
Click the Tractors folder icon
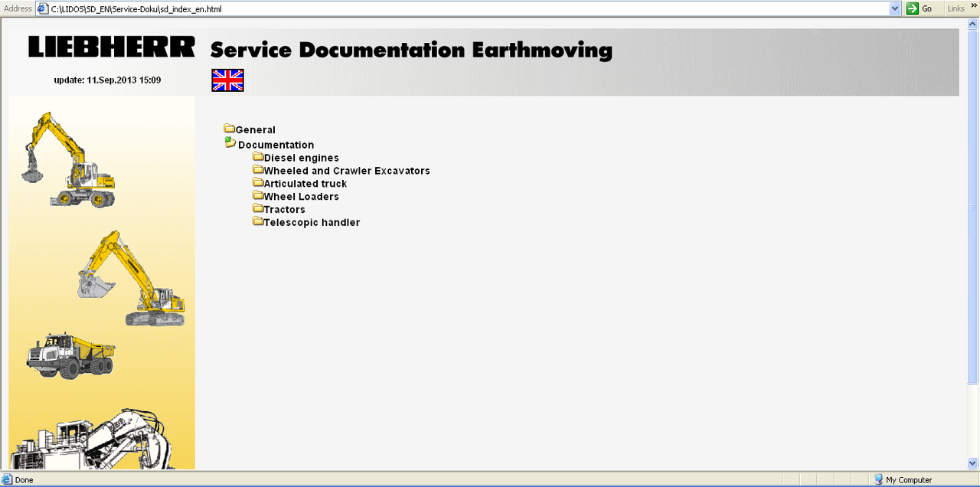point(258,208)
